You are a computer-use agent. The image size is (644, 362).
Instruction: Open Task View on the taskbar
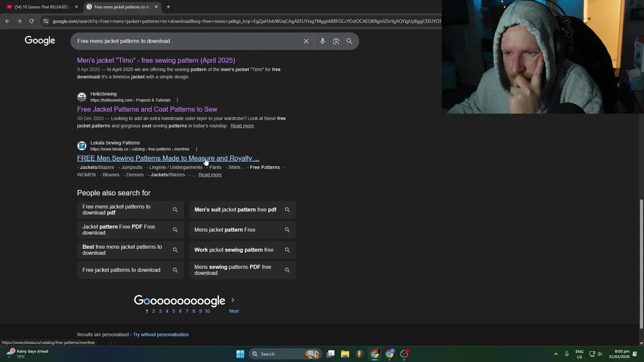331,354
